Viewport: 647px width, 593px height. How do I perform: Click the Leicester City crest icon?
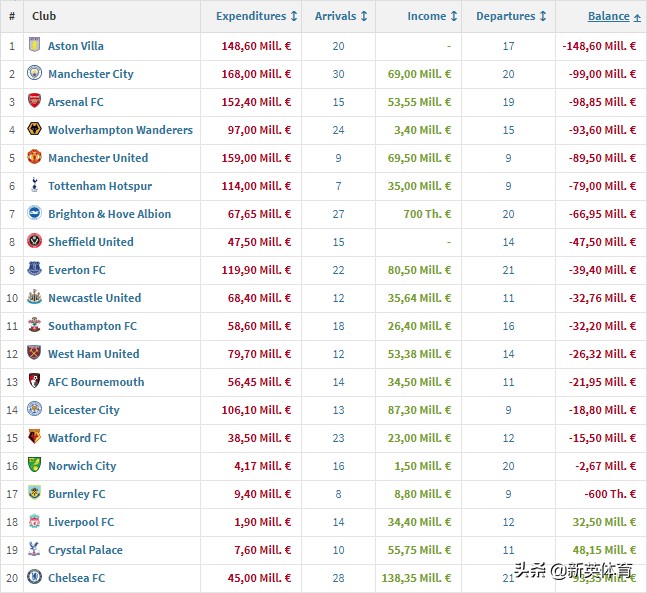pos(35,410)
